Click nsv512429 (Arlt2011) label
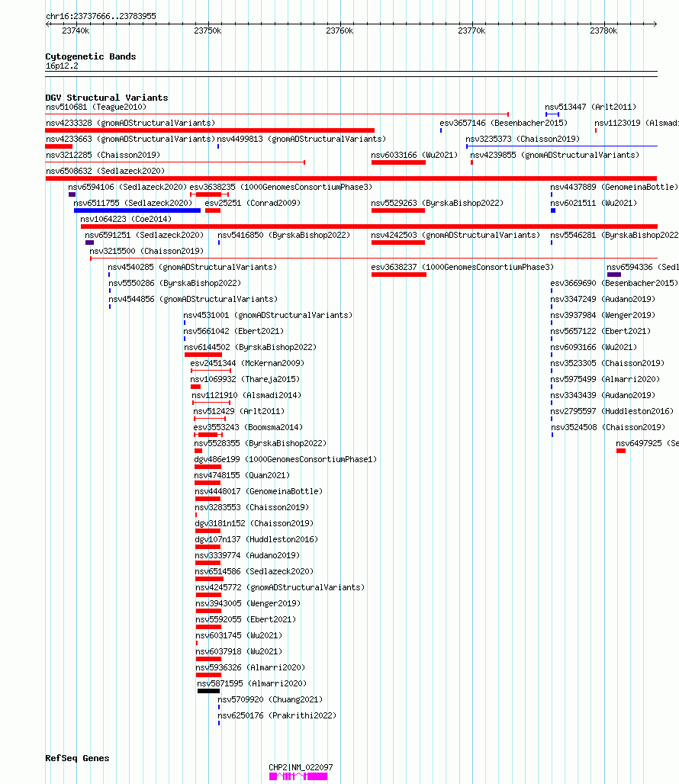Viewport: 679px width, 784px height. coord(239,411)
